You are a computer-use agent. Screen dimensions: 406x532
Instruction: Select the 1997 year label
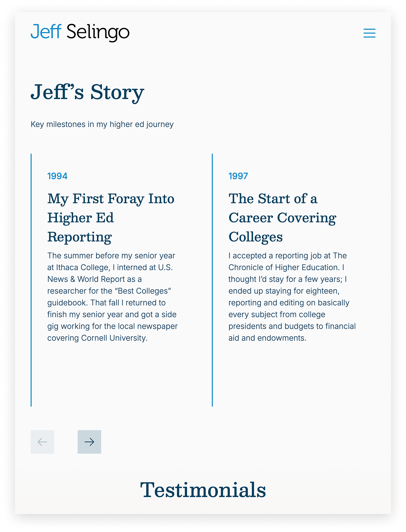pyautogui.click(x=238, y=176)
